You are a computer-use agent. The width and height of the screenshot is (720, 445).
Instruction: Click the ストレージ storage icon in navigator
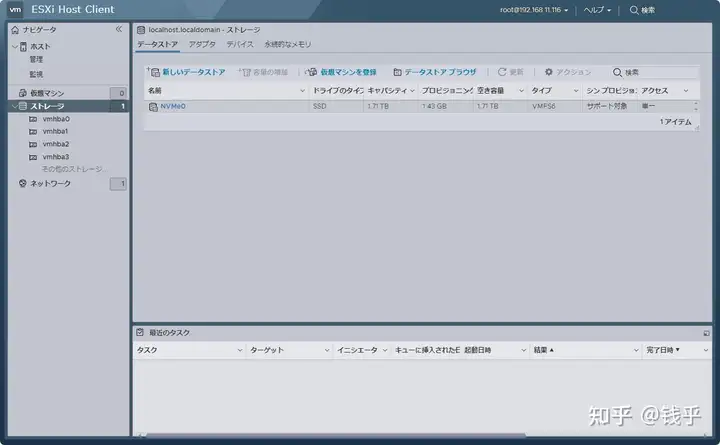[22, 106]
